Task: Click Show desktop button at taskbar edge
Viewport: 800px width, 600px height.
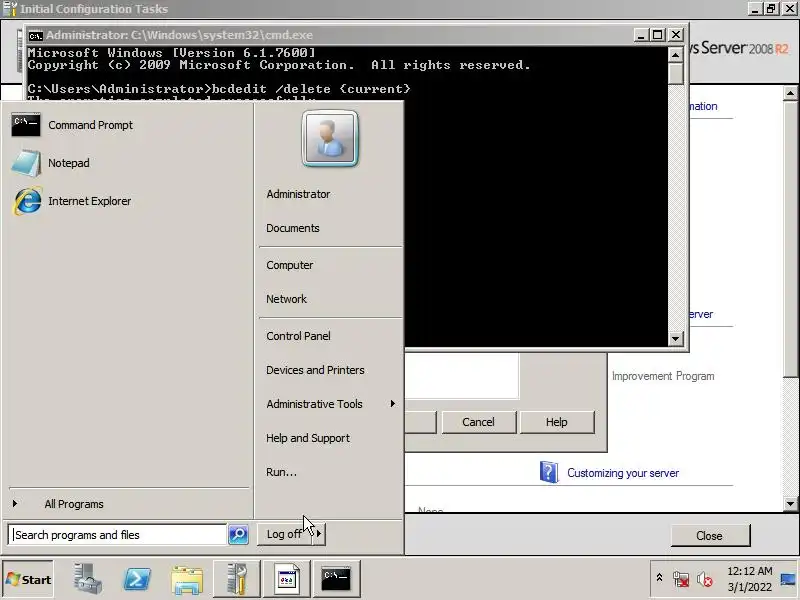Action: 789,579
